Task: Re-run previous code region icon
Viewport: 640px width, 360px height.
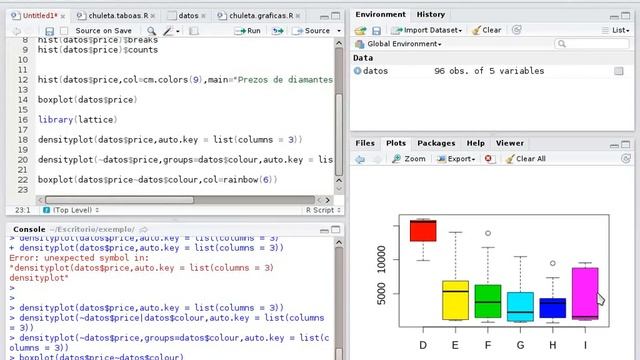Action: (278, 31)
